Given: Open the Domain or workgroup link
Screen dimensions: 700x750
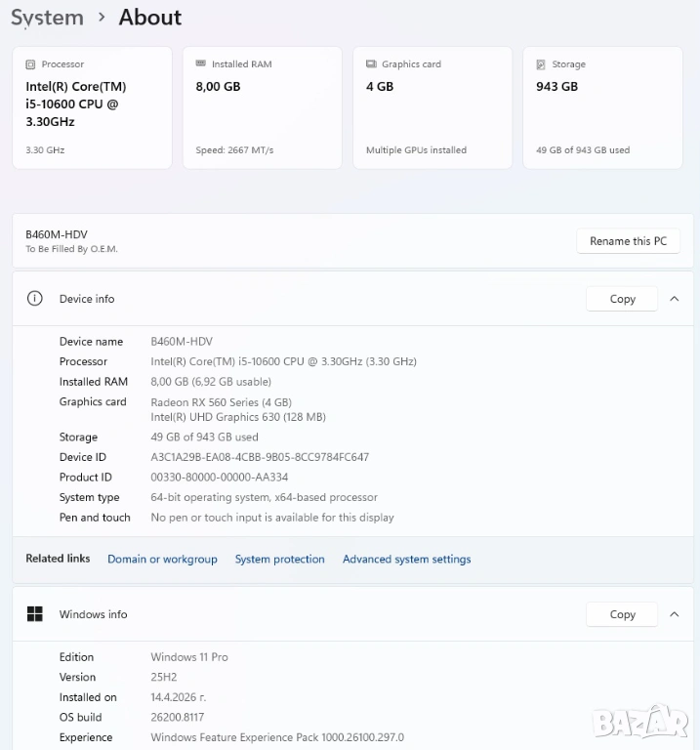Looking at the screenshot, I should [162, 560].
